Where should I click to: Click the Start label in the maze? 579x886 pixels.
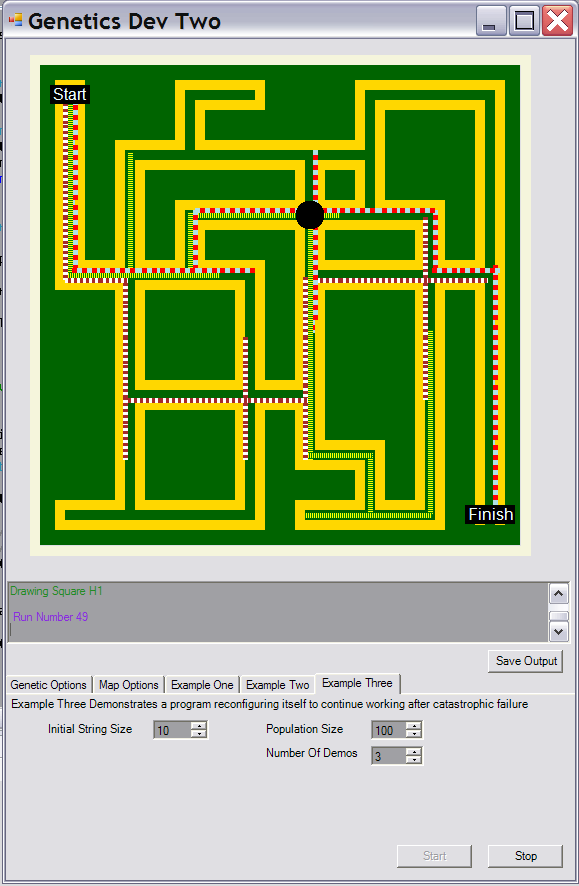[70, 94]
